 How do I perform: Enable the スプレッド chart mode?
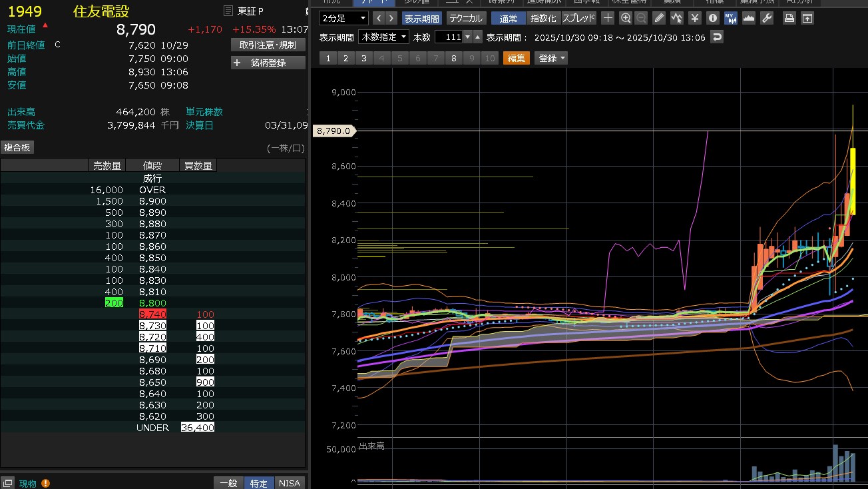tap(579, 18)
